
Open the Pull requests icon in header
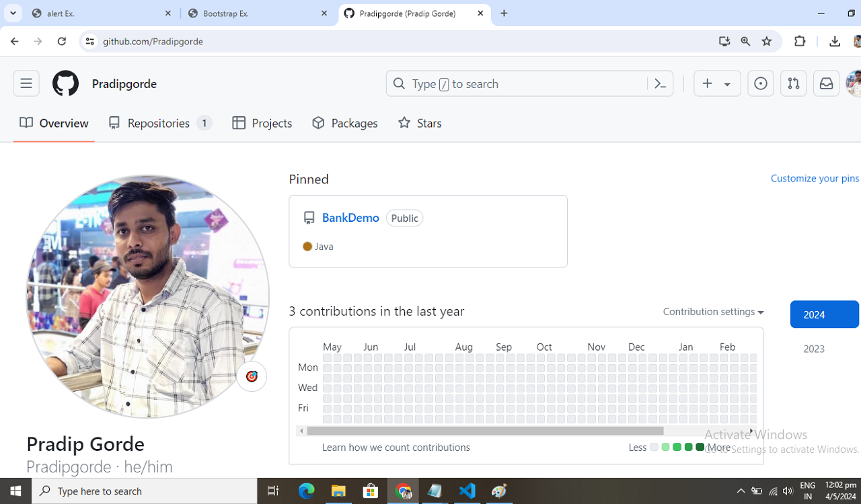[x=794, y=83]
